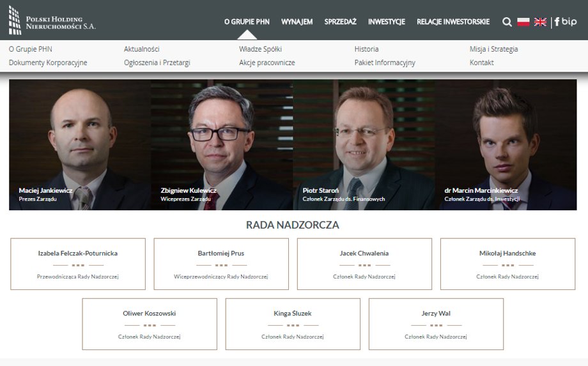Open the O GRUPIE PHN menu
The width and height of the screenshot is (588, 366).
coord(247,22)
